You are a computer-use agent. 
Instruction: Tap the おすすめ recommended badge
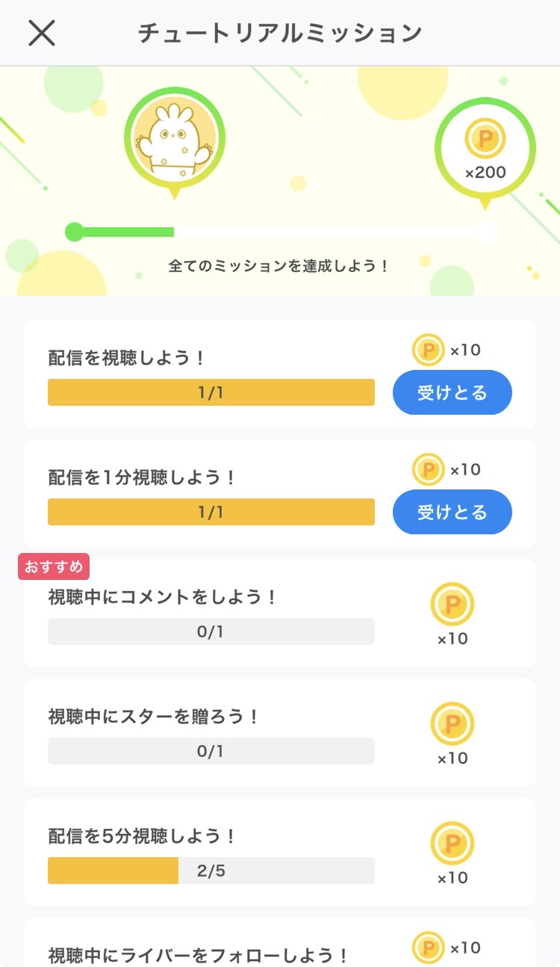point(54,567)
